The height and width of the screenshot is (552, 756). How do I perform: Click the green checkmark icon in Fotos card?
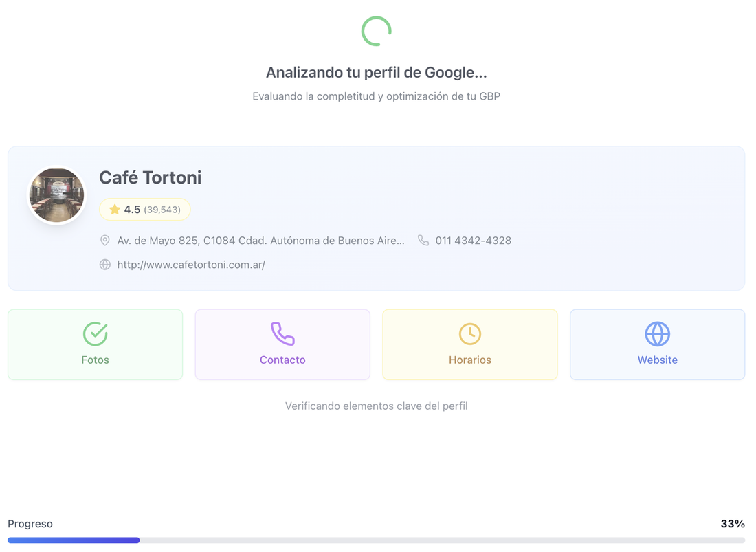[95, 333]
